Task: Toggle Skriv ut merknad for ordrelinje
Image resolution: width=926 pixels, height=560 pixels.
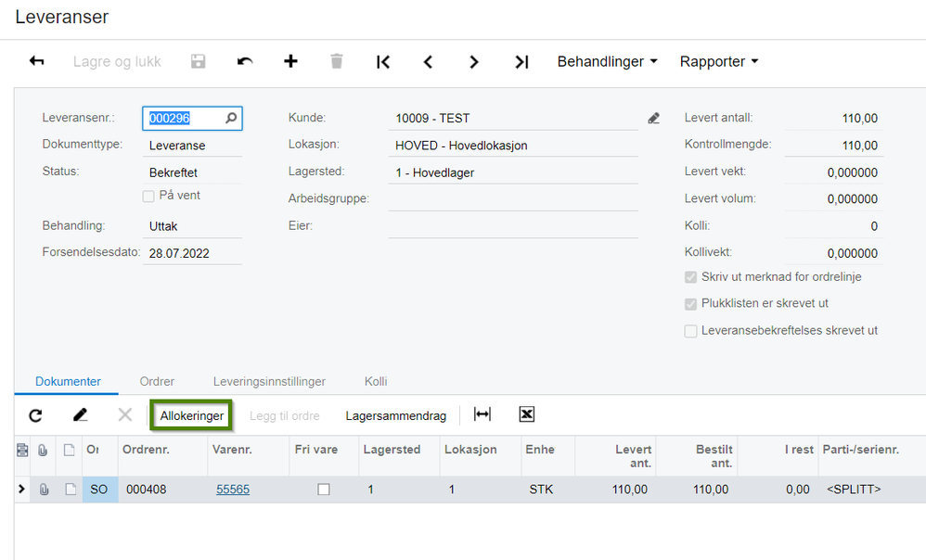Action: 690,277
